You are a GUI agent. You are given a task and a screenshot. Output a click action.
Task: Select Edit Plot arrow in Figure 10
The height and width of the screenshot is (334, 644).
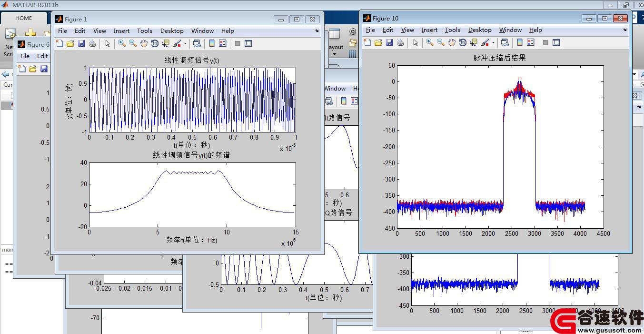[x=416, y=42]
